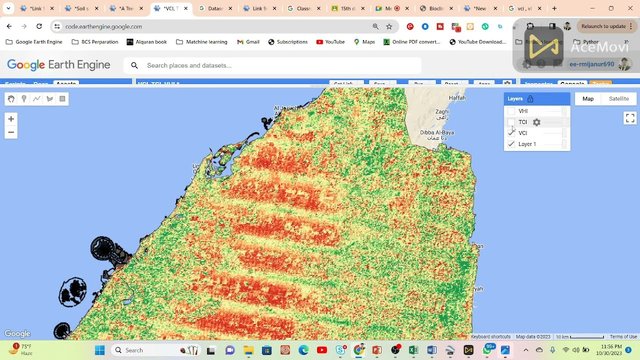Open the browser tab search dropdown
This screenshot has width=640, height=360.
pyautogui.click(x=8, y=8)
